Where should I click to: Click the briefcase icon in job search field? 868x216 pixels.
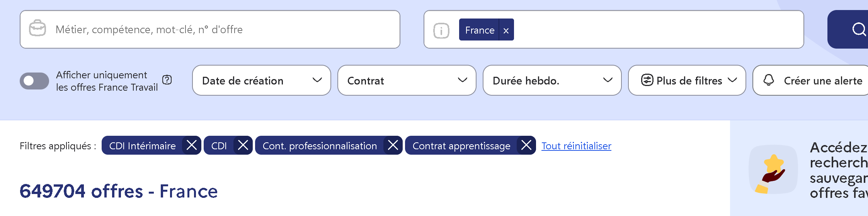37,29
